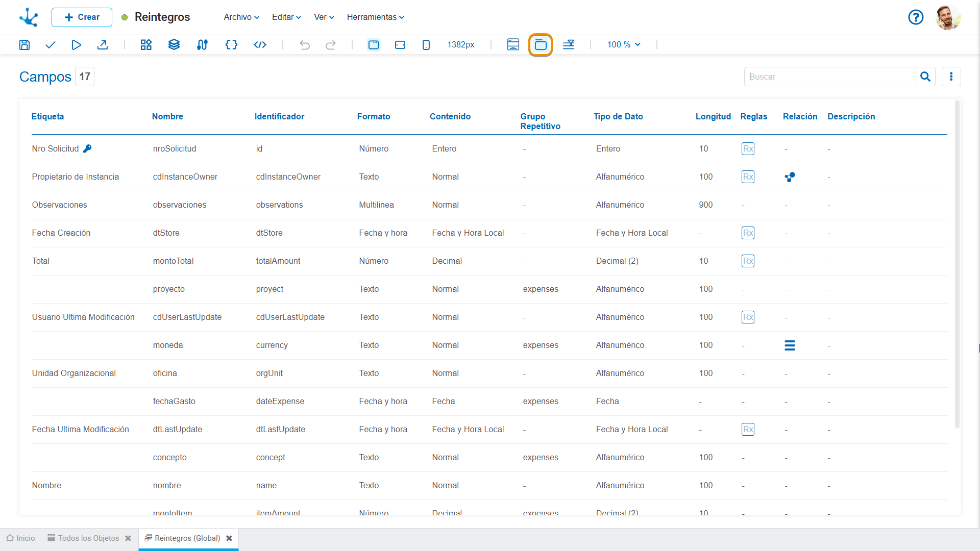The height and width of the screenshot is (551, 980).
Task: Open the help question mark icon
Action: [x=916, y=17]
